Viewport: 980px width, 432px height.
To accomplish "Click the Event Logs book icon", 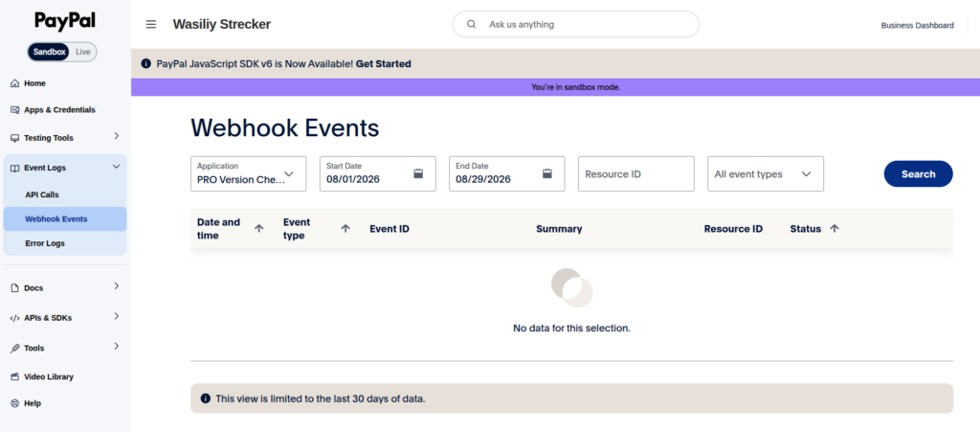I will pos(15,168).
